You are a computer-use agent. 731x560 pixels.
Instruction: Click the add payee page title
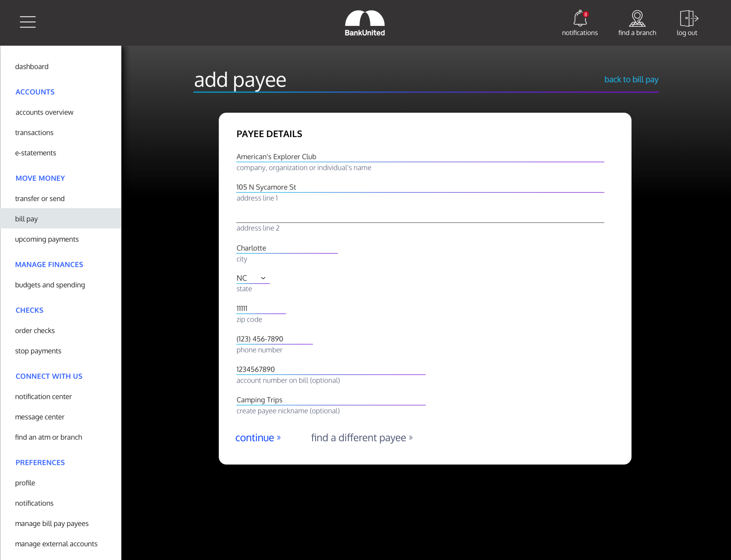coord(240,80)
